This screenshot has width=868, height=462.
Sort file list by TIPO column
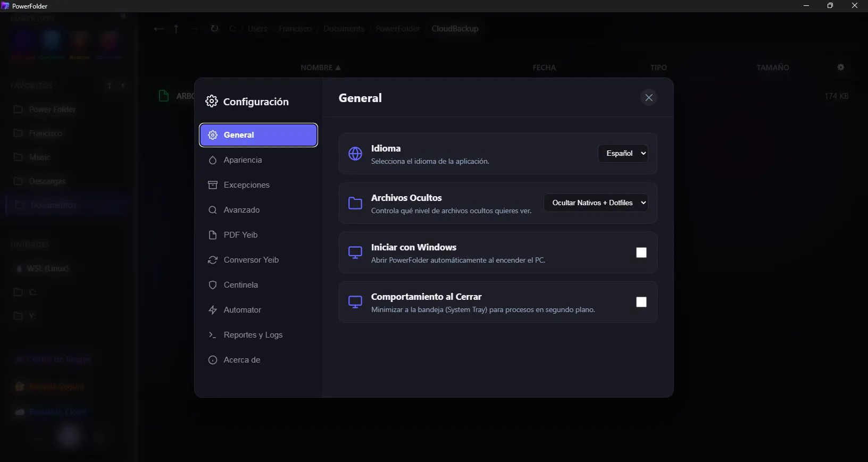click(x=658, y=68)
